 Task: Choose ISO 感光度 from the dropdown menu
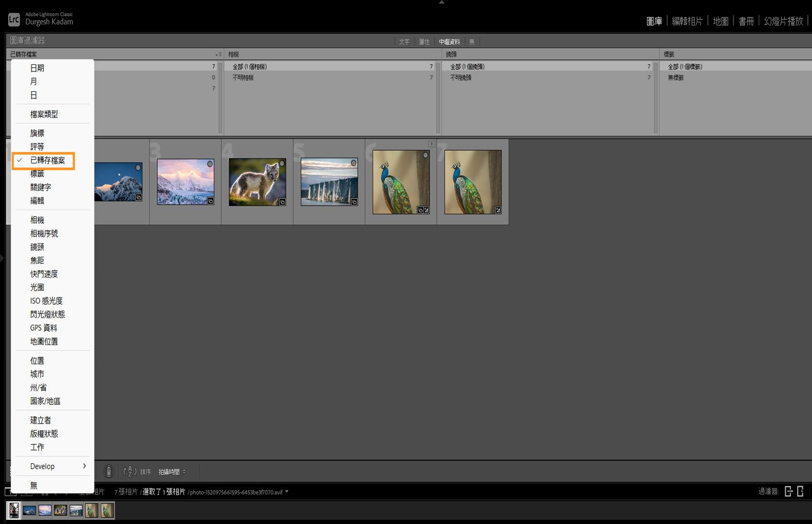click(46, 301)
